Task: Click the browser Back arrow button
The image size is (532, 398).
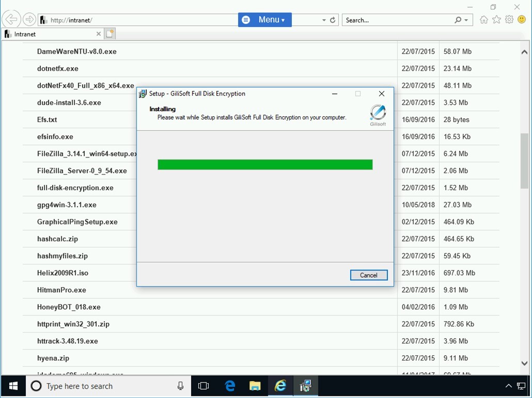Action: pos(11,20)
